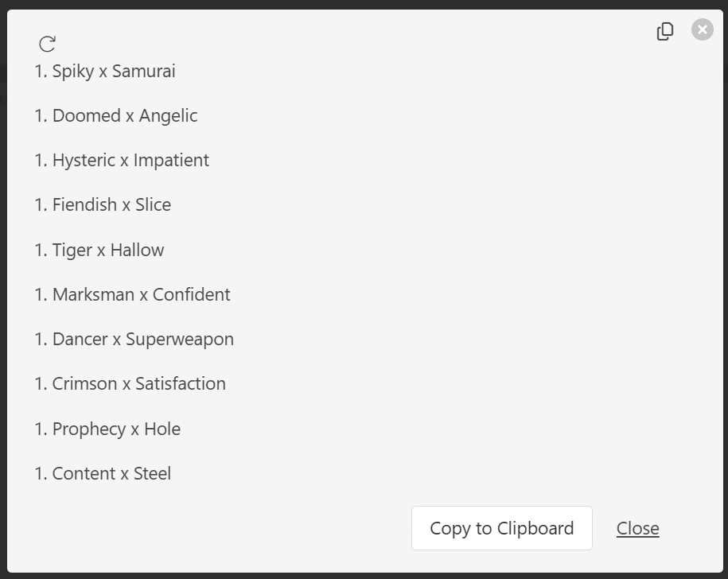Click the underlined Close link
Viewport: 728px width, 579px height.
tap(637, 528)
